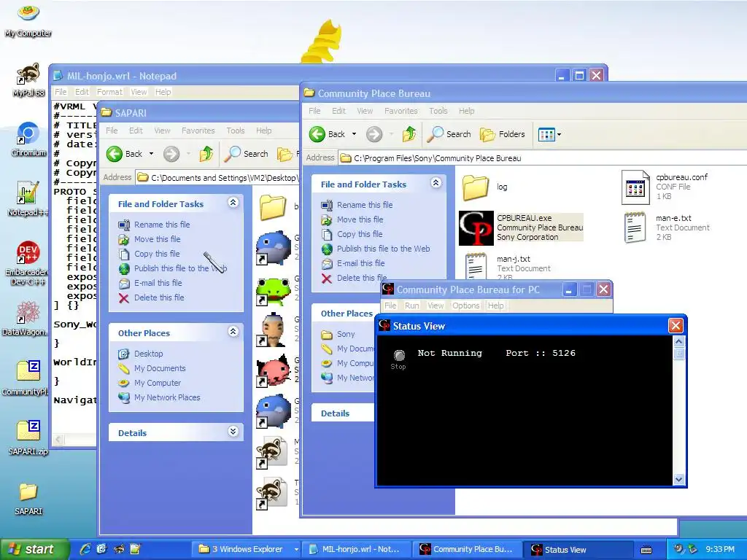Click Back in Community Place Bureau window
The width and height of the screenshot is (747, 560).
tap(328, 134)
